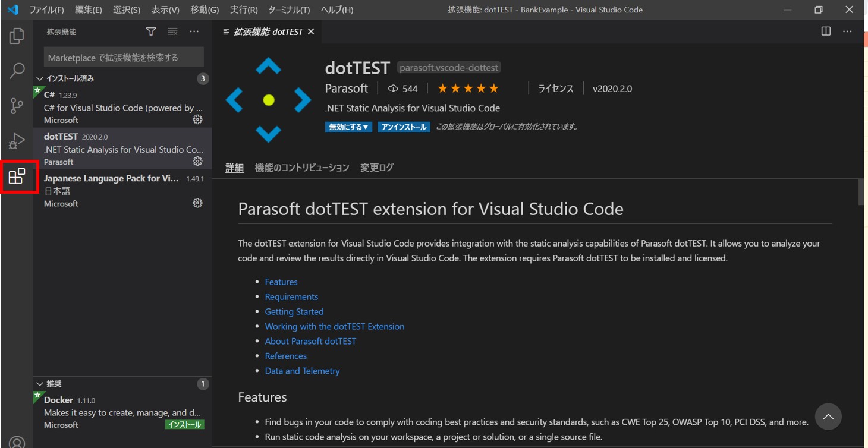Viewport: 868px width, 448px height.
Task: Open the 選択(S) menu
Action: (x=127, y=10)
